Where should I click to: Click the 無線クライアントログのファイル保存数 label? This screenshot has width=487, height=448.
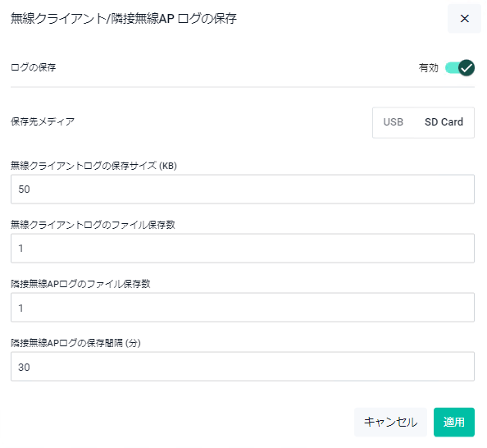(93, 225)
